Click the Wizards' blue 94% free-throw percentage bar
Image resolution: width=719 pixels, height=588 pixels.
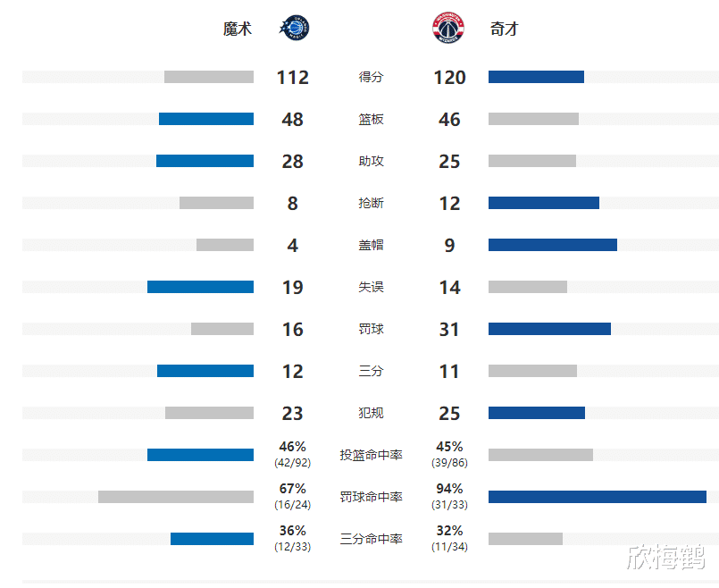pyautogui.click(x=597, y=497)
